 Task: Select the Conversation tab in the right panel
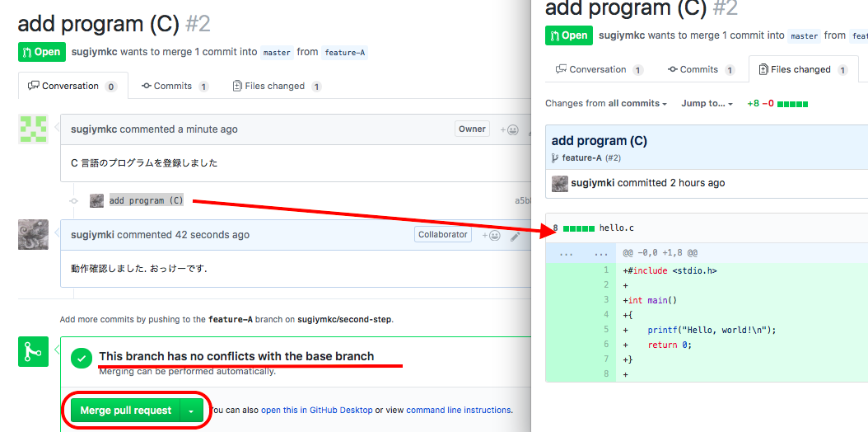tap(599, 69)
